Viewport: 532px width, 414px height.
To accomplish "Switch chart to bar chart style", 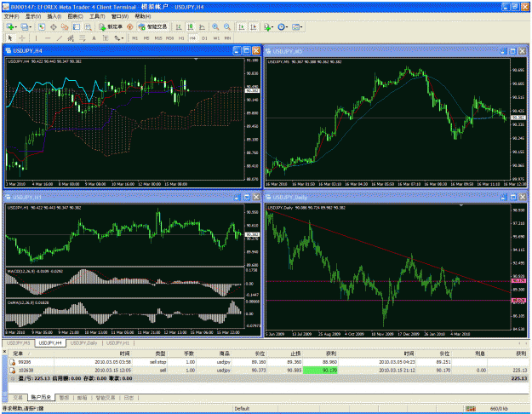I will pyautogui.click(x=179, y=26).
